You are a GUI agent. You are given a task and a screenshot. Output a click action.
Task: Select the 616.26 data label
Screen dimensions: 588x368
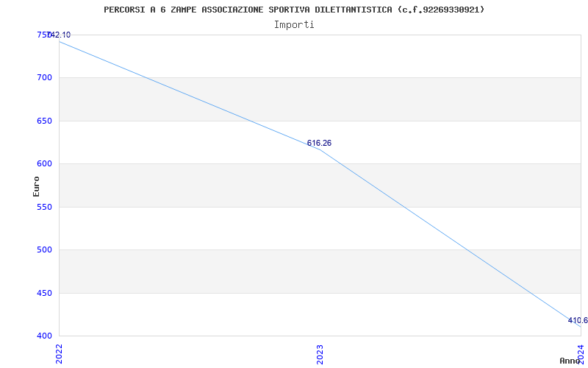(x=319, y=143)
